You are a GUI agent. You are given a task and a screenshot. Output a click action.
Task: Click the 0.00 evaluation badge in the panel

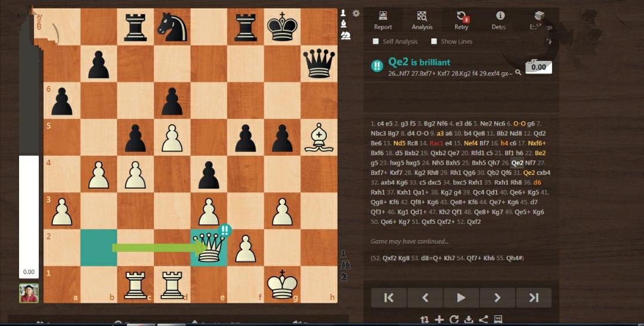pos(538,67)
